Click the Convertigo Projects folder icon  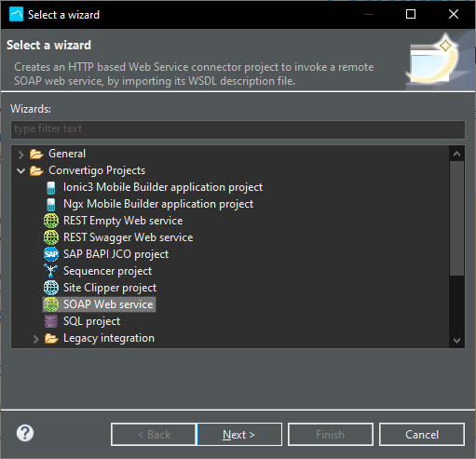click(36, 170)
